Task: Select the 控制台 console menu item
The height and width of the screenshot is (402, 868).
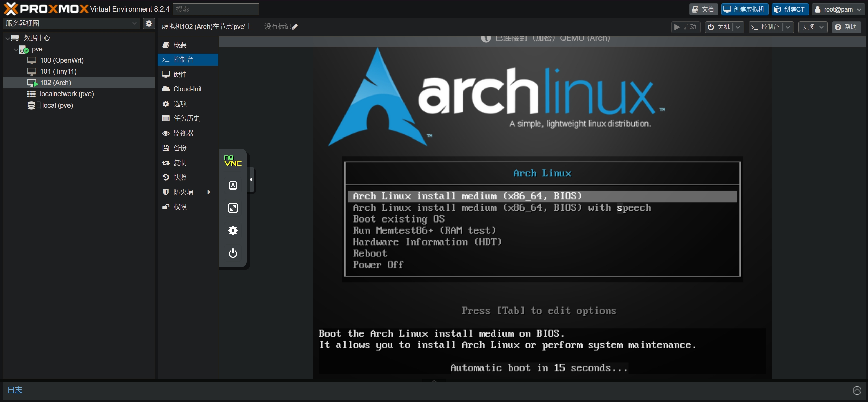Action: click(x=188, y=60)
